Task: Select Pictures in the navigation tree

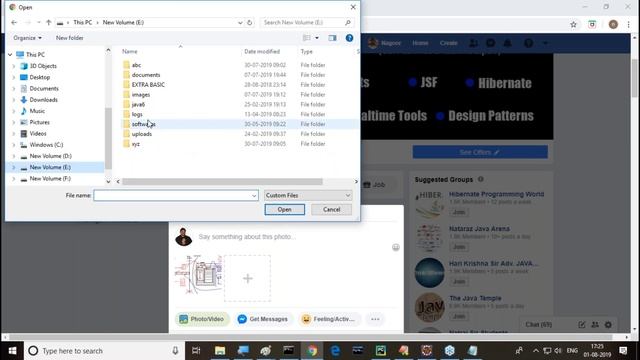Action: click(x=39, y=122)
